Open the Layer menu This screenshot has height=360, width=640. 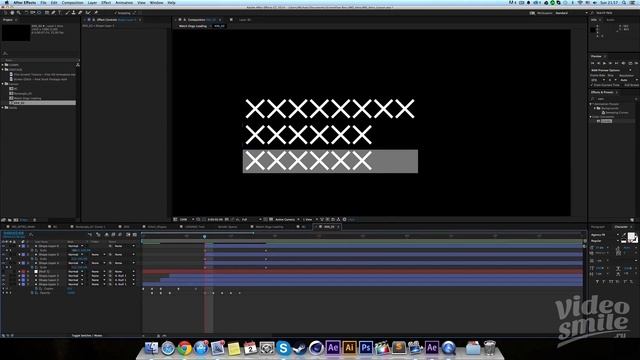[93, 2]
